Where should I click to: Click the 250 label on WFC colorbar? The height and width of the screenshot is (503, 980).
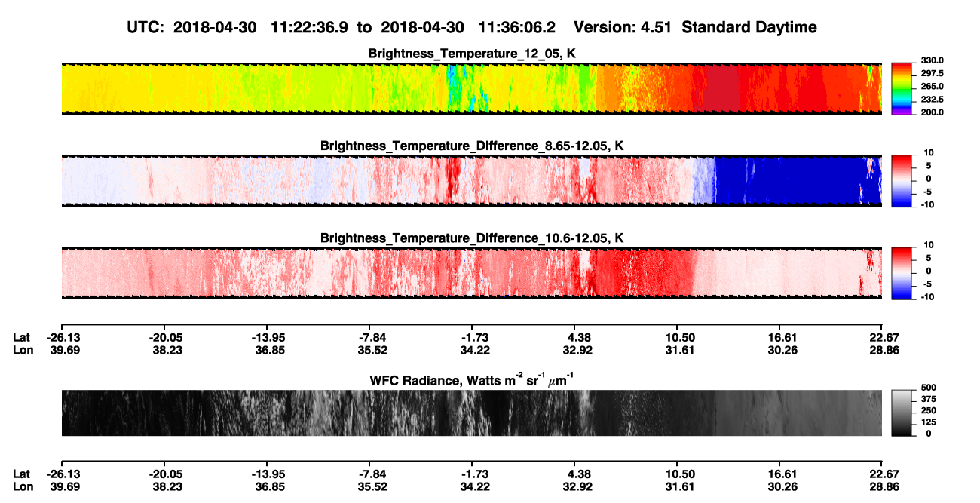click(x=928, y=411)
